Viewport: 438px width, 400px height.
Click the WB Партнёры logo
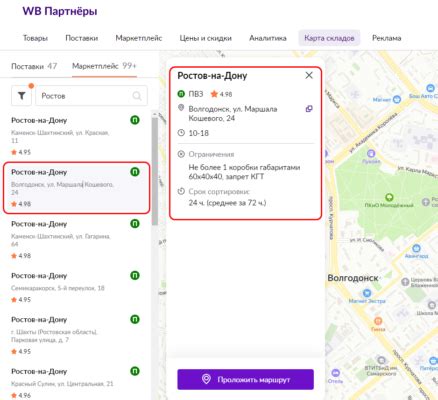(x=60, y=11)
